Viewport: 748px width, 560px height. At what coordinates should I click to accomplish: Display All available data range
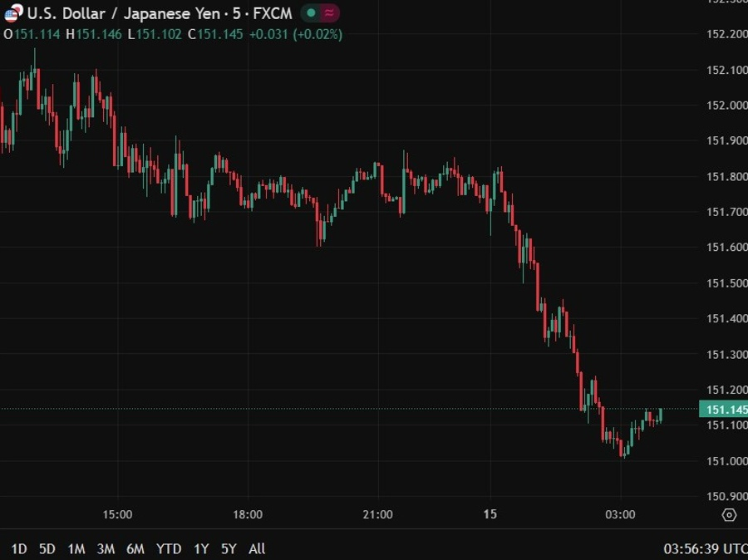tap(258, 548)
